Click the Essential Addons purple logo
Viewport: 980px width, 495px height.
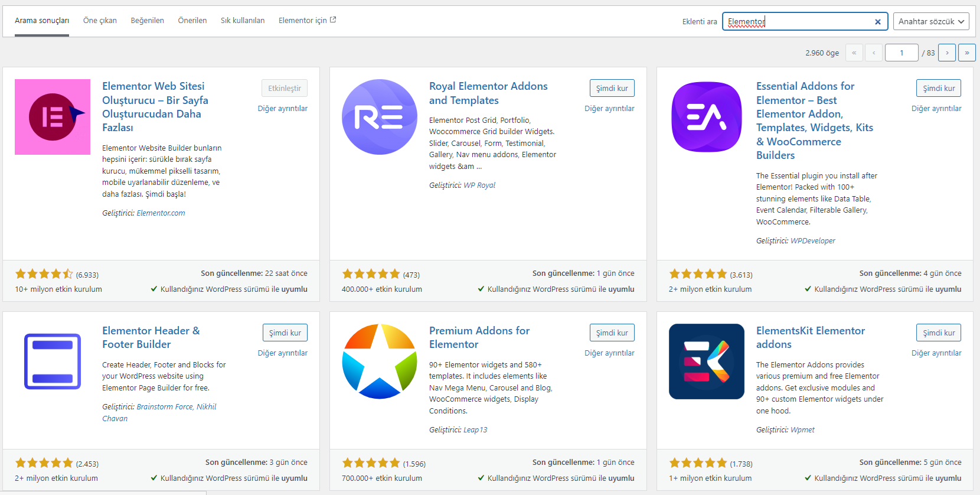[707, 117]
